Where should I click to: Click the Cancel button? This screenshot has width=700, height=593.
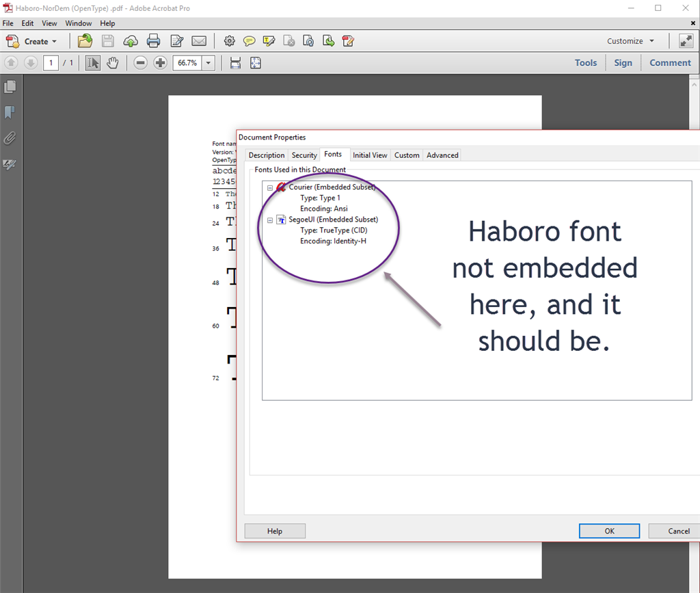pos(675,531)
